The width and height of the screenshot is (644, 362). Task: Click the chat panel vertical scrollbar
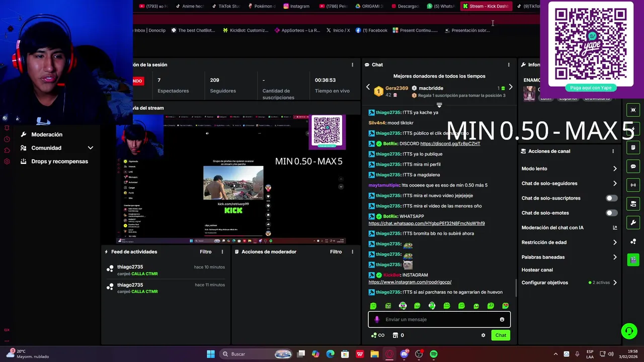516,288
